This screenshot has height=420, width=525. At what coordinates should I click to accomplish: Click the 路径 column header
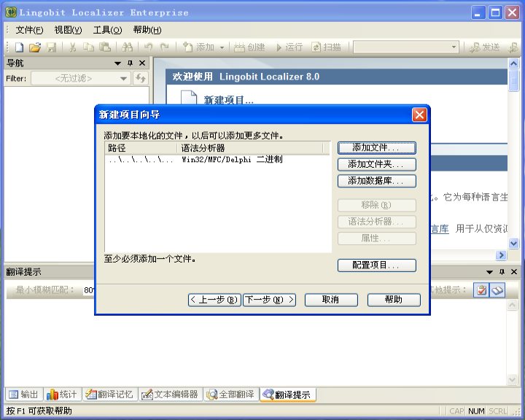pyautogui.click(x=141, y=148)
